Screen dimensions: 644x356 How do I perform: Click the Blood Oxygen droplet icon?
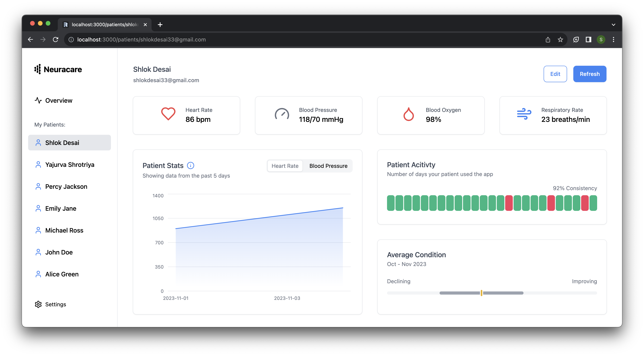(409, 114)
